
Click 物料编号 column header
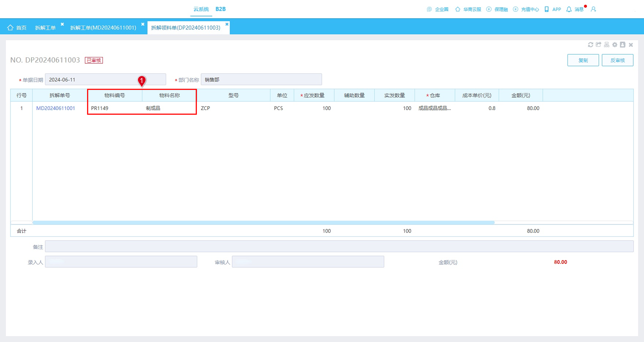point(114,95)
